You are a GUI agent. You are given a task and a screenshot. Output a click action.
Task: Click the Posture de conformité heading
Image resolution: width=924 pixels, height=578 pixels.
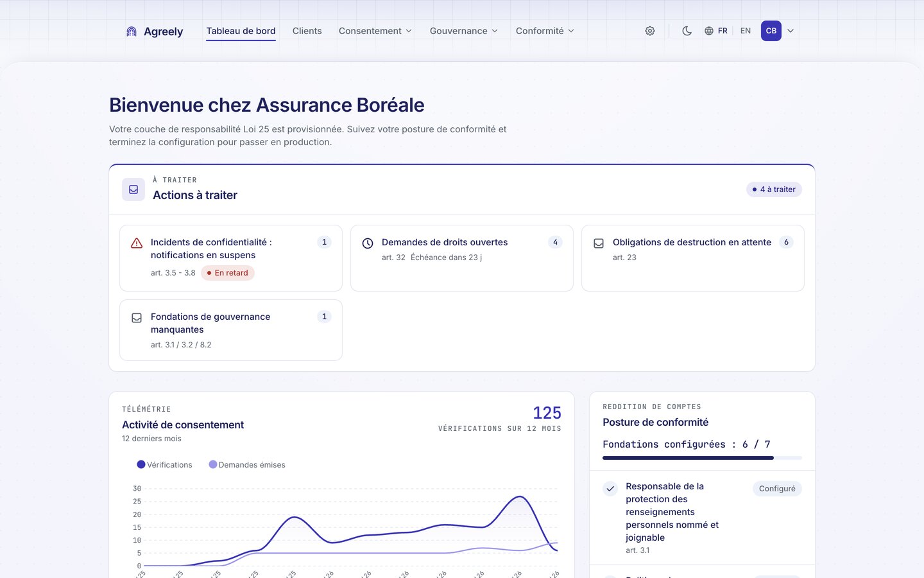(x=655, y=422)
